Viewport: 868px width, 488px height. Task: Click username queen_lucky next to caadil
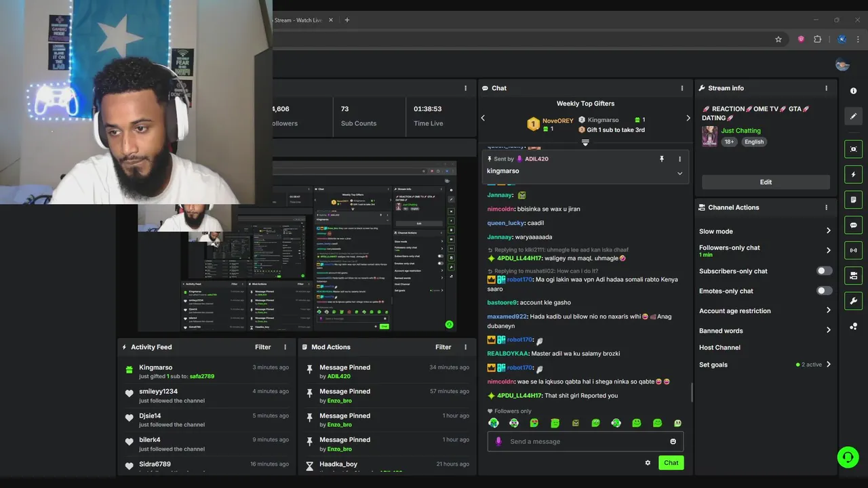coord(506,223)
